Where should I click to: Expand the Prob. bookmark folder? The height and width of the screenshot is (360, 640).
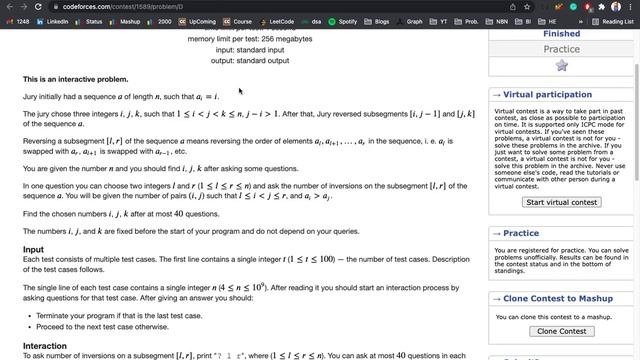[x=466, y=22]
